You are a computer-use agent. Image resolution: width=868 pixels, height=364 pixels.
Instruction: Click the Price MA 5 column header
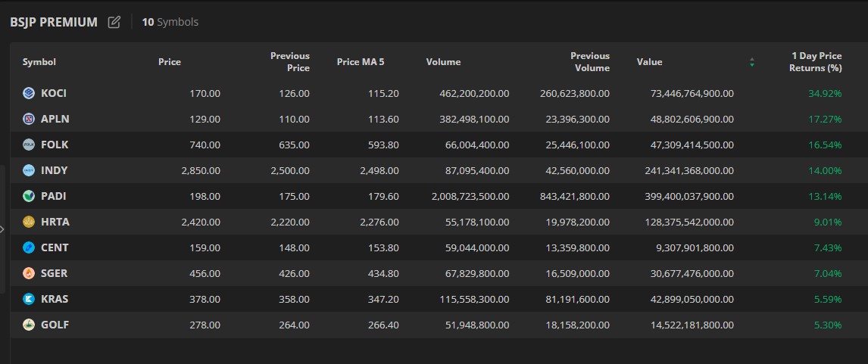click(x=361, y=62)
